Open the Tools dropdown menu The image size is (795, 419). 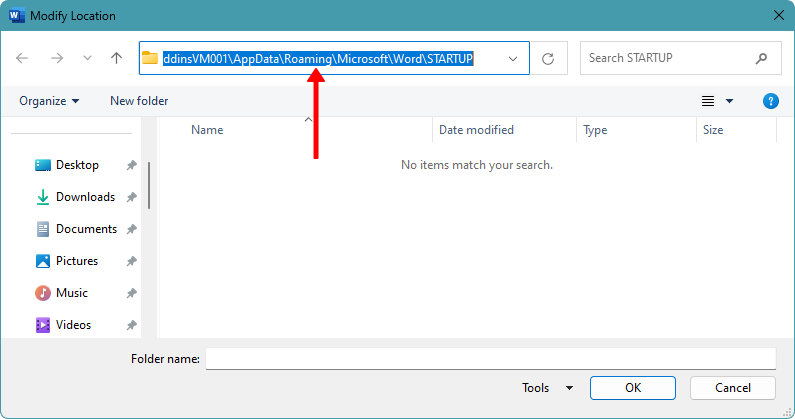pos(547,388)
